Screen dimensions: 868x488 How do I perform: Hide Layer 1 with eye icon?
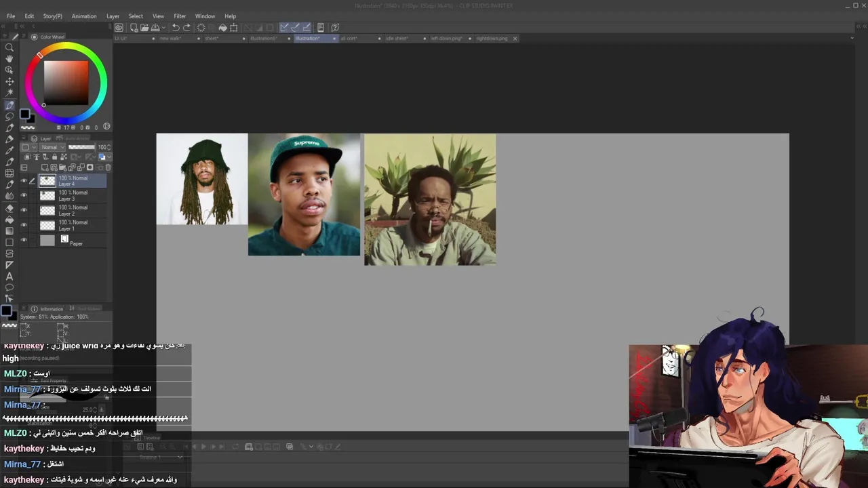[x=24, y=225]
